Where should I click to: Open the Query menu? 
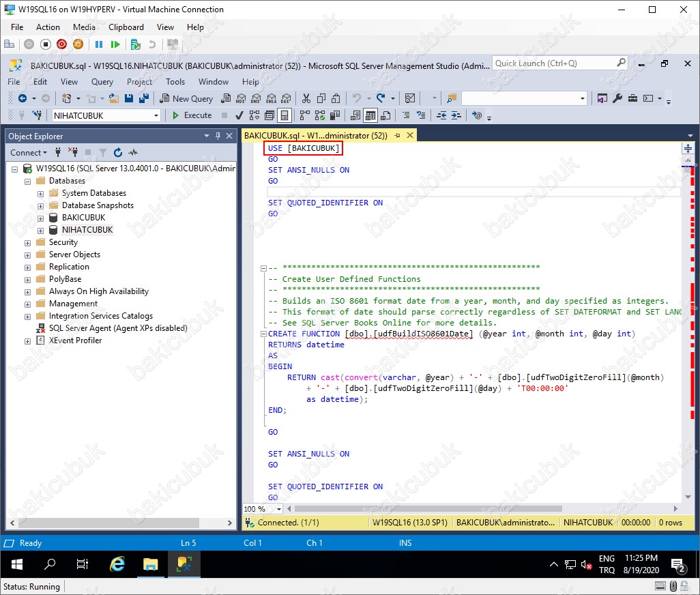click(x=102, y=82)
